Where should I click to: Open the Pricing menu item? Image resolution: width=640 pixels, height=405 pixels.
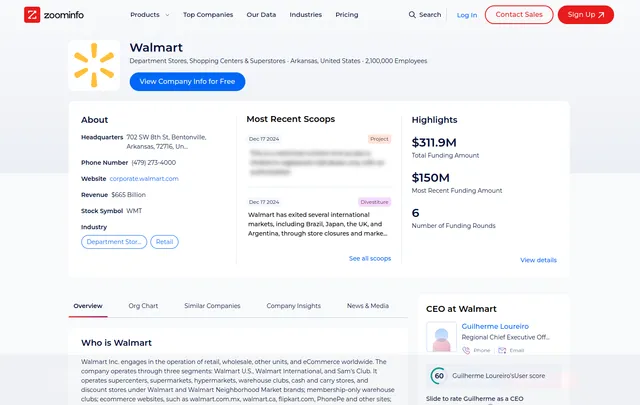pyautogui.click(x=347, y=15)
